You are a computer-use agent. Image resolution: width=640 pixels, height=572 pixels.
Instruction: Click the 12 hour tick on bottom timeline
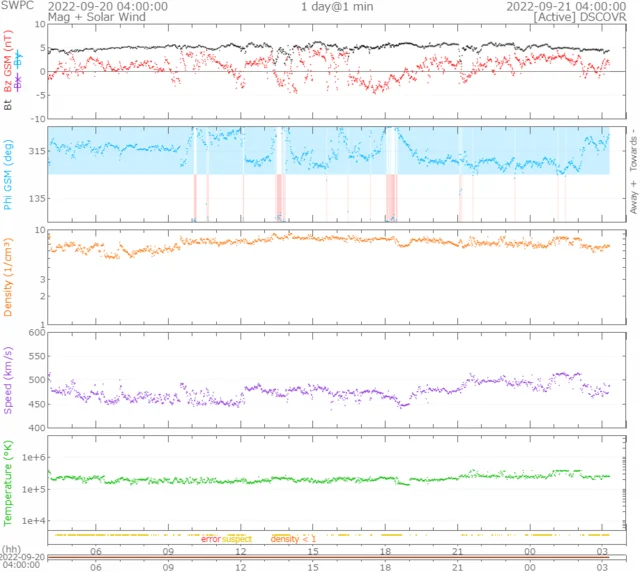click(x=241, y=566)
